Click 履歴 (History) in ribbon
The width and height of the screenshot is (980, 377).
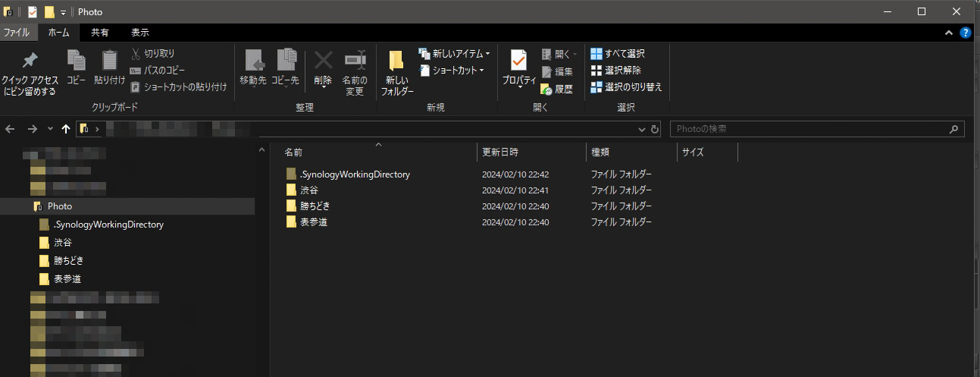[x=557, y=89]
